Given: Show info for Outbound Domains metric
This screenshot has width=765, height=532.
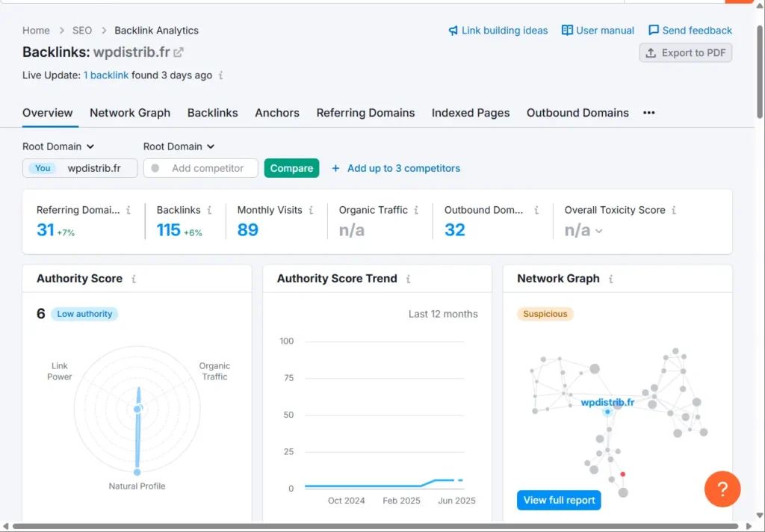Looking at the screenshot, I should 536,210.
